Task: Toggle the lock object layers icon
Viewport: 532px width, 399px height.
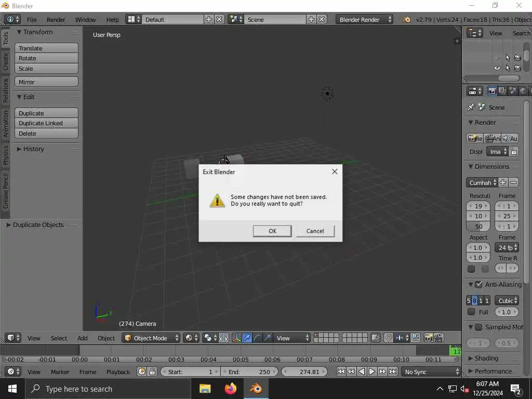Action: tap(375, 338)
